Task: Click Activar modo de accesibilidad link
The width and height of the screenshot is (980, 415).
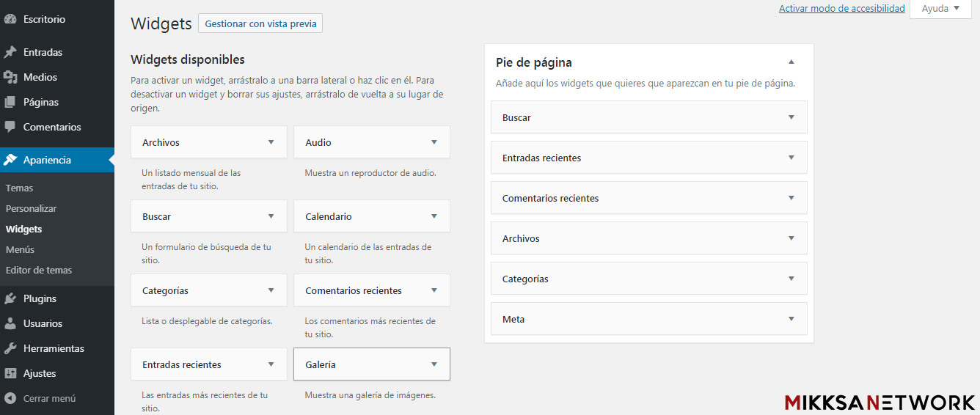Action: pos(841,9)
